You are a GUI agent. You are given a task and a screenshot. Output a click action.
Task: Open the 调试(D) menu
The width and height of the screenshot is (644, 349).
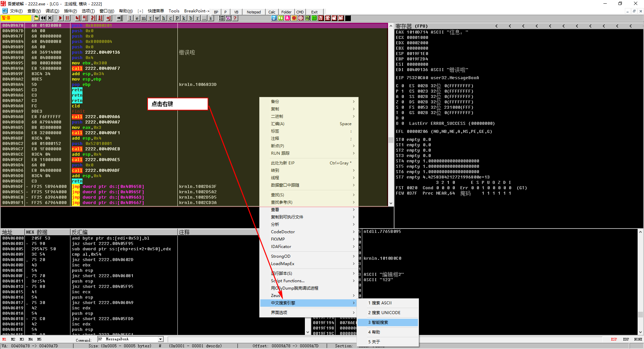point(52,11)
